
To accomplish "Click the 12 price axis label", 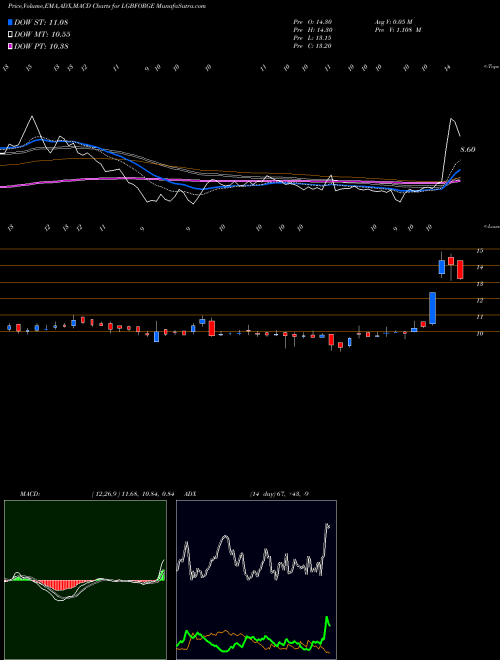I will 479,301.
